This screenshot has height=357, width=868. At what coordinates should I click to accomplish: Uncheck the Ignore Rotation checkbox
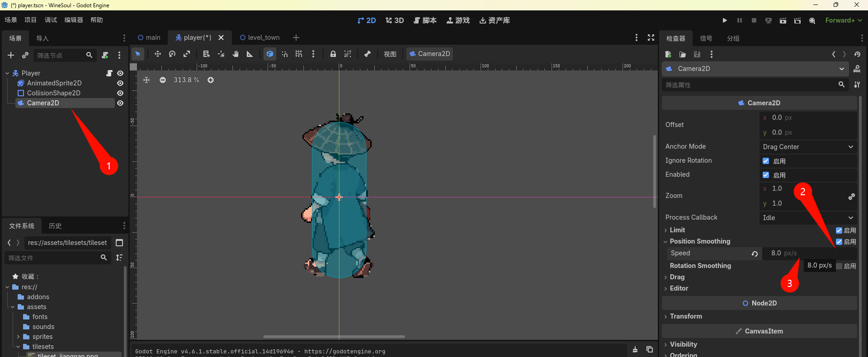click(766, 161)
